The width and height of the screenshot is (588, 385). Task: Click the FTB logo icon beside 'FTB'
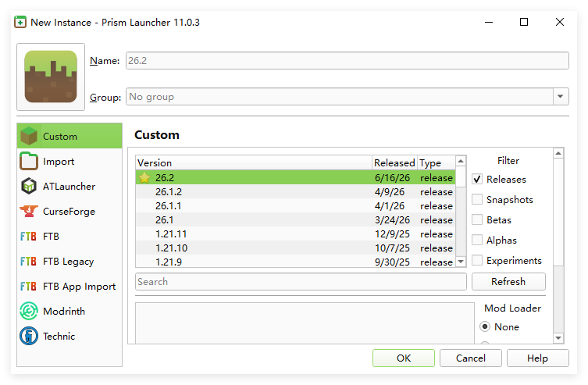[28, 236]
